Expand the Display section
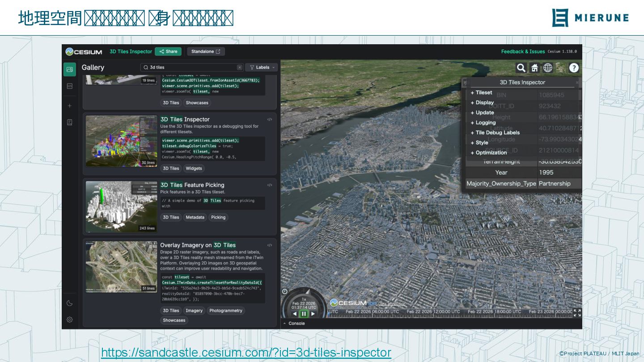The height and width of the screenshot is (362, 644). [482, 102]
